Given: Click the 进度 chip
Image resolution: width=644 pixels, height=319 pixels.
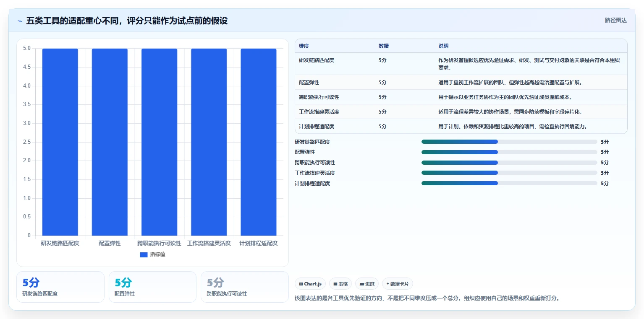Looking at the screenshot, I should 367,284.
